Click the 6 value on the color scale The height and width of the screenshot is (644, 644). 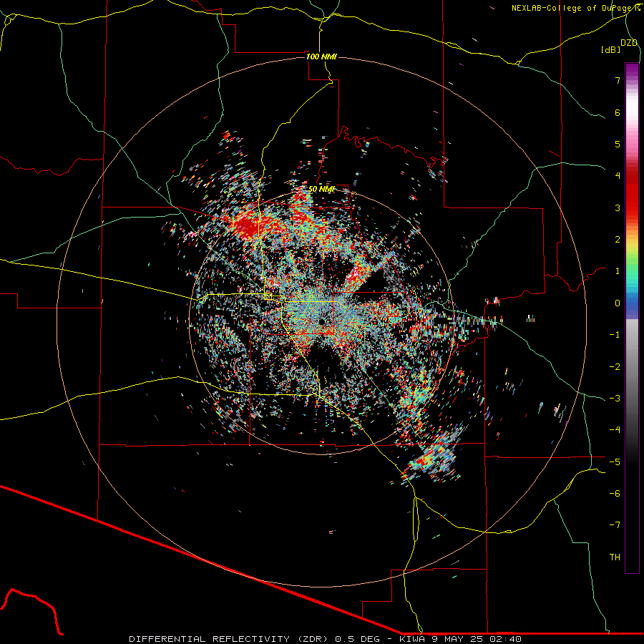point(618,112)
